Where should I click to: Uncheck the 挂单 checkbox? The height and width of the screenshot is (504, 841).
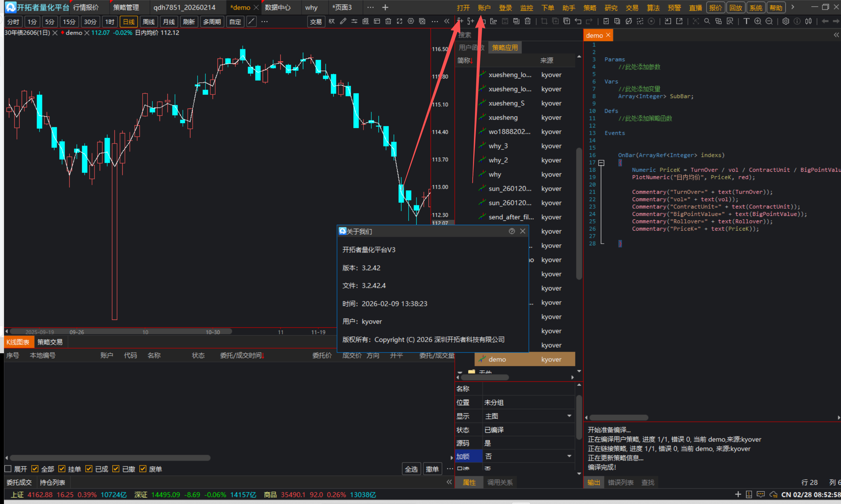click(62, 469)
